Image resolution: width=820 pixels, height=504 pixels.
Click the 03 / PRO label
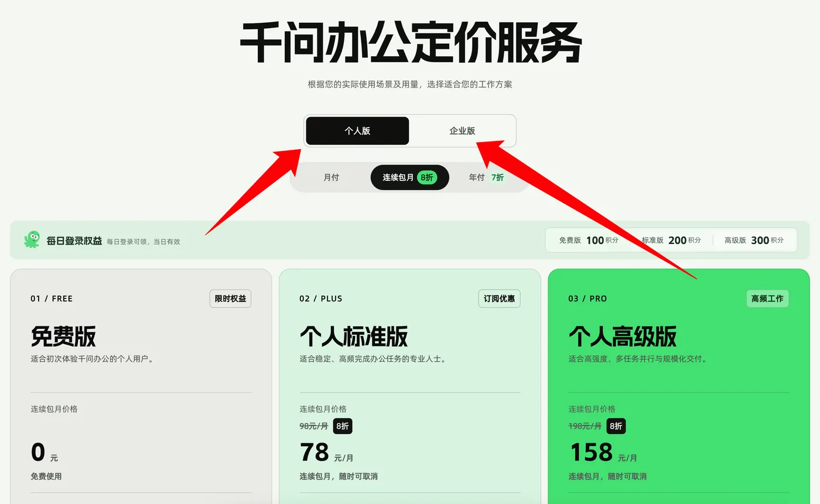coord(587,299)
